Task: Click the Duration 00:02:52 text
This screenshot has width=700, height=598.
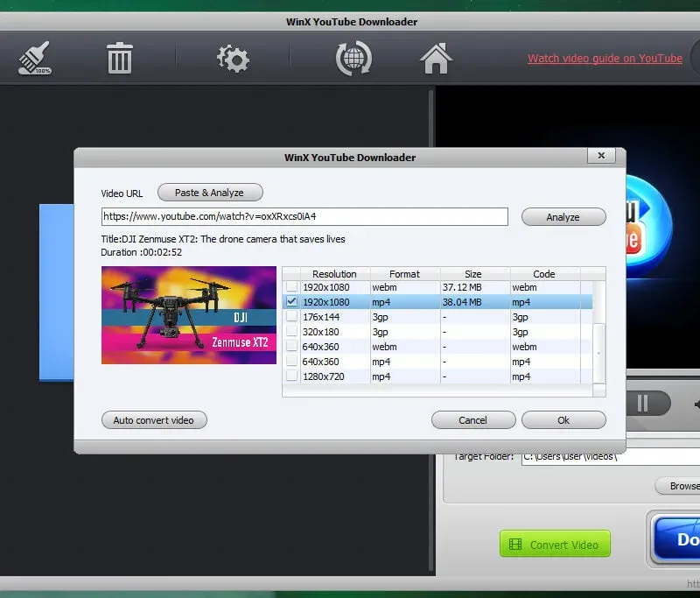Action: coord(142,252)
